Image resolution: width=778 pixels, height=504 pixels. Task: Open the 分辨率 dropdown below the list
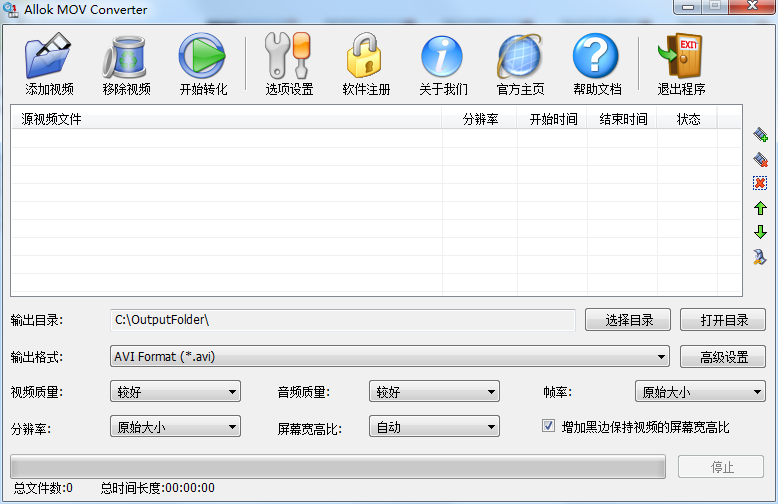pos(175,426)
